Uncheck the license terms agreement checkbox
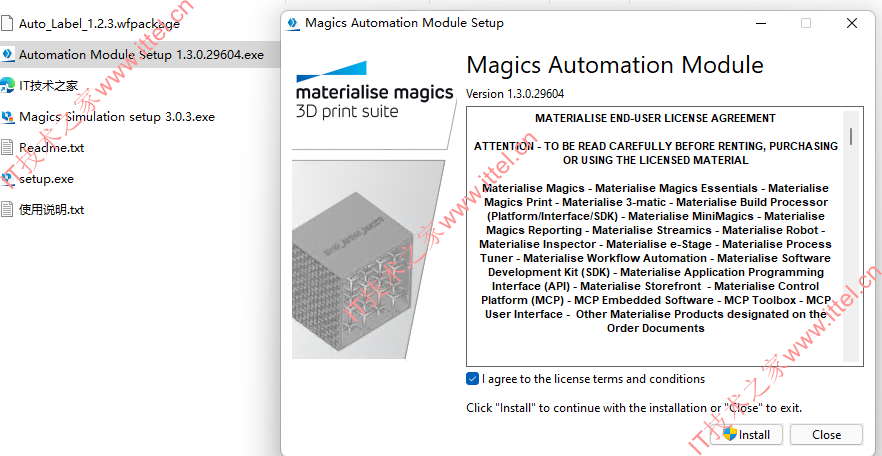This screenshot has height=456, width=882. coord(472,378)
